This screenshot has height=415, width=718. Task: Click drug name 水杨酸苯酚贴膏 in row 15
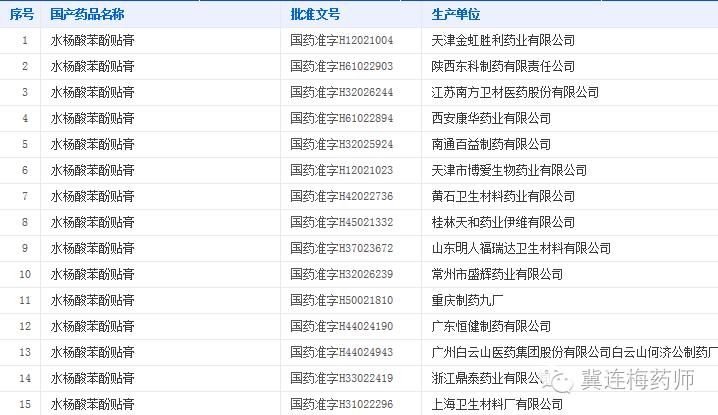click(x=92, y=404)
